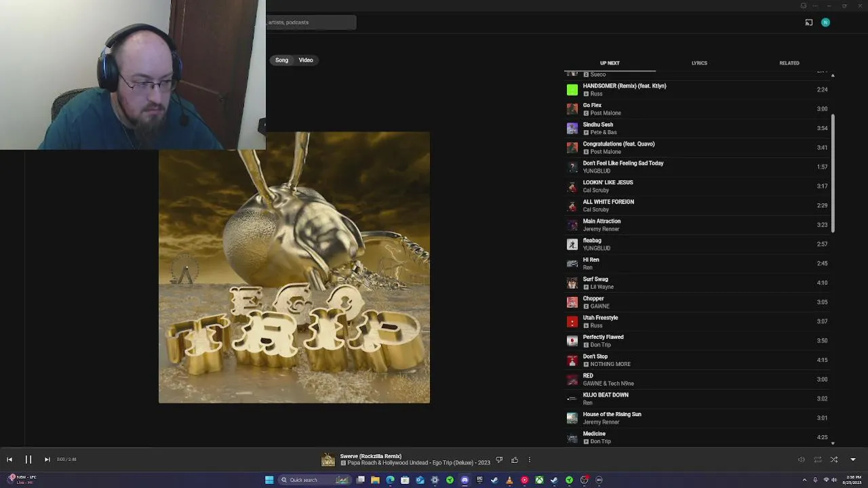Click the queue scrollbar up arrow
The width and height of the screenshot is (868, 488).
(833, 75)
